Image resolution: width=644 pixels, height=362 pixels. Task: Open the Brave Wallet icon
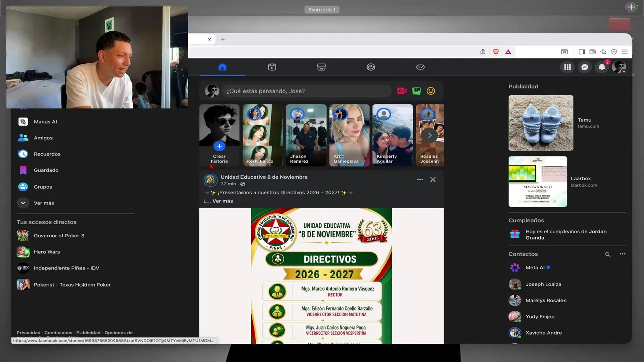pos(593,51)
